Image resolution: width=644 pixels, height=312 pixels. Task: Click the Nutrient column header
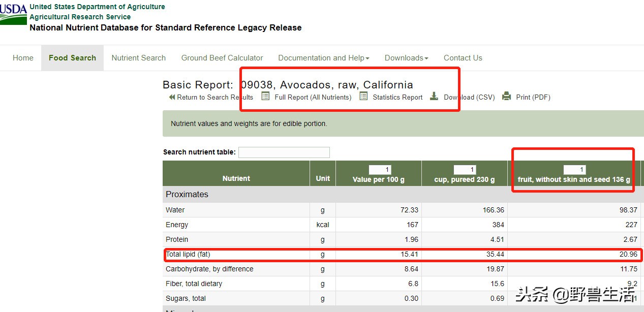236,178
